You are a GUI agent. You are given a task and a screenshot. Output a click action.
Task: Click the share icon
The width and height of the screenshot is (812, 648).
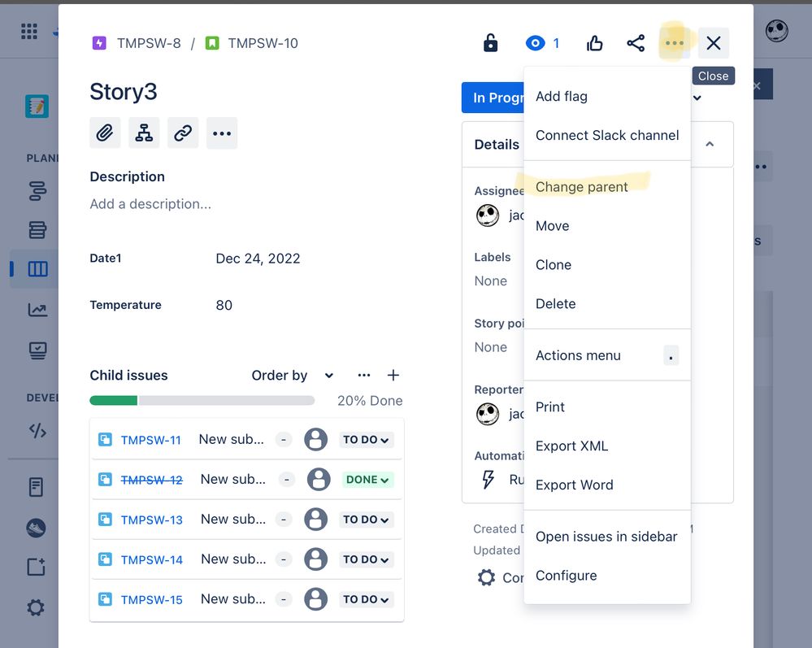[636, 43]
